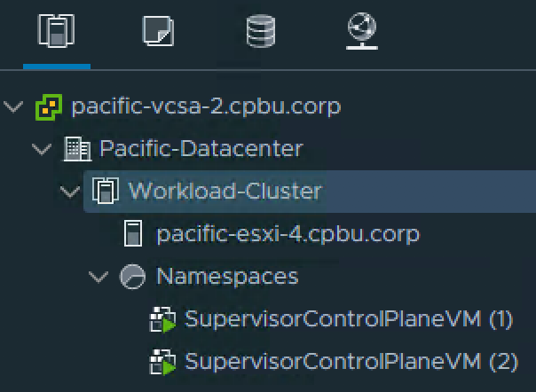
Task: Select the SupervisorControlPlaneVM (2) entry
Action: click(x=349, y=362)
